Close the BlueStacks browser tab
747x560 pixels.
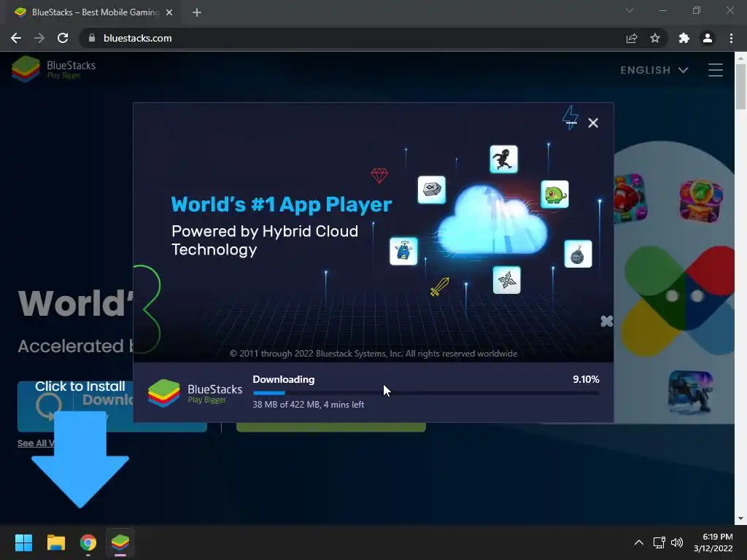tap(169, 12)
